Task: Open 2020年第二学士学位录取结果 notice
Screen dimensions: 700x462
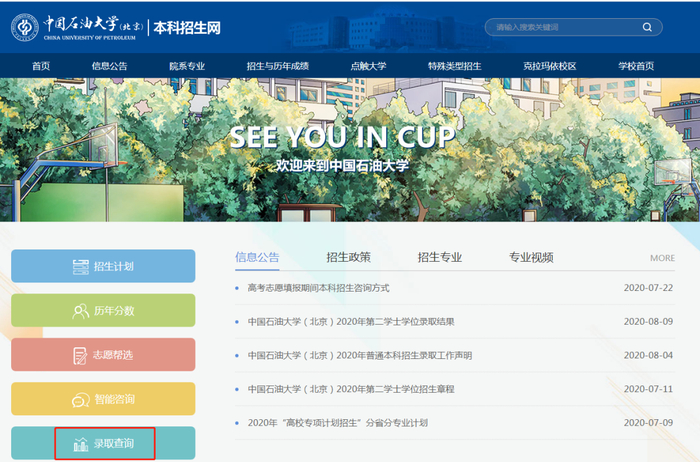Action: pos(351,321)
